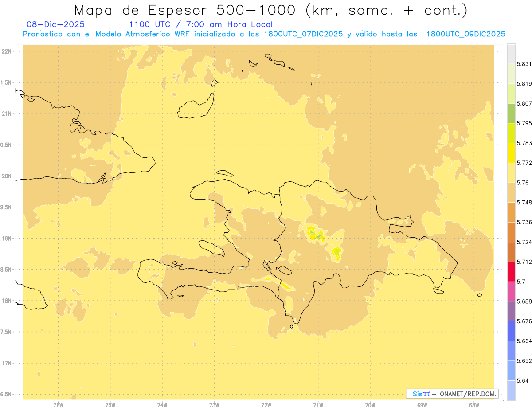Click the longitude label '72W'
Viewport: 532px width, 411px height.
266,405
